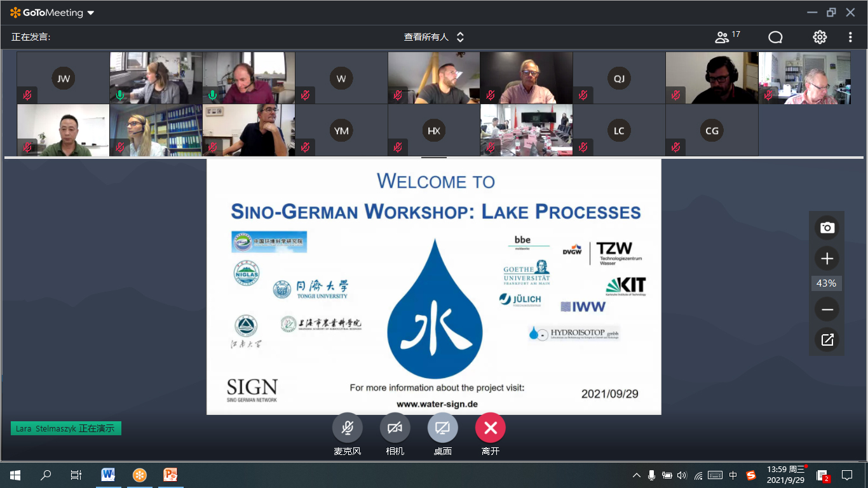
Task: Toggle the 相机 camera button
Action: click(395, 428)
